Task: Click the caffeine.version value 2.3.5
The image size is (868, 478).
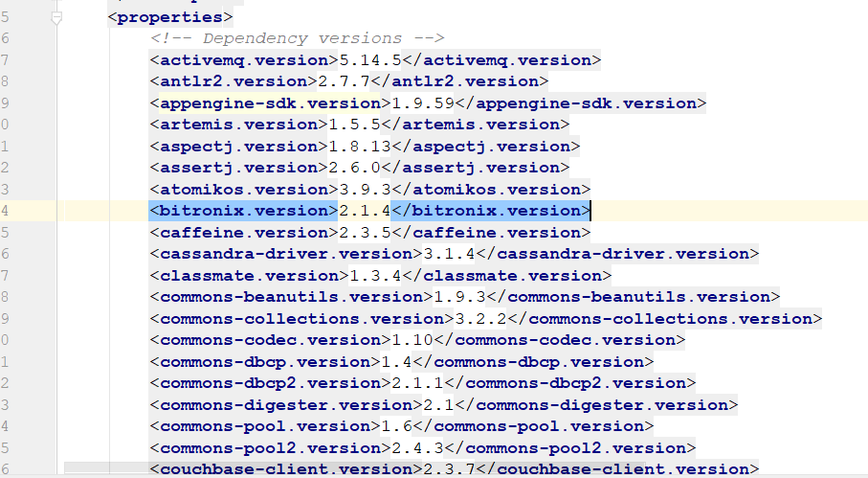Action: 365,233
